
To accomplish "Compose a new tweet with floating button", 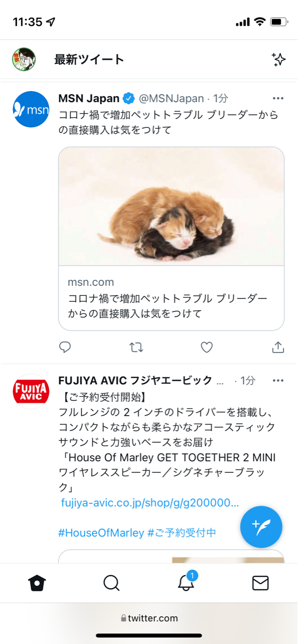I will 261,527.
